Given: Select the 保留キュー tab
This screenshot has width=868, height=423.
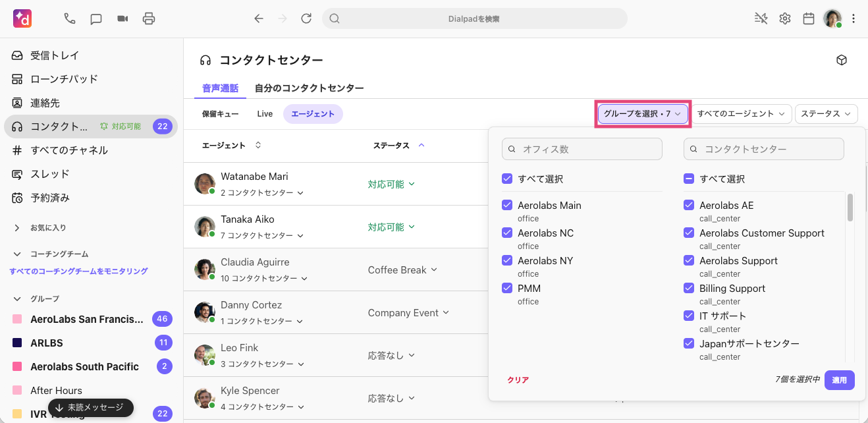Looking at the screenshot, I should click(221, 114).
